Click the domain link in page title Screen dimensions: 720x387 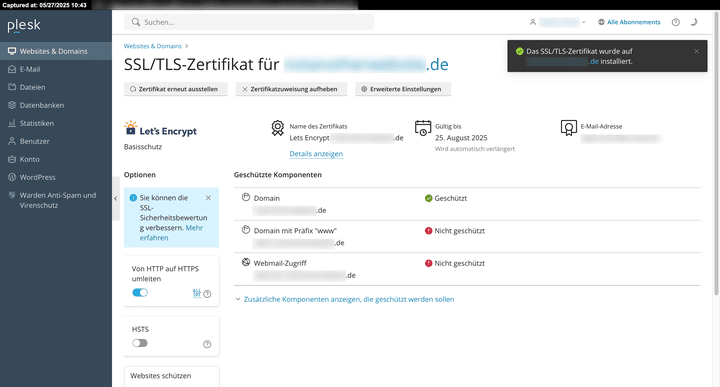pos(366,64)
